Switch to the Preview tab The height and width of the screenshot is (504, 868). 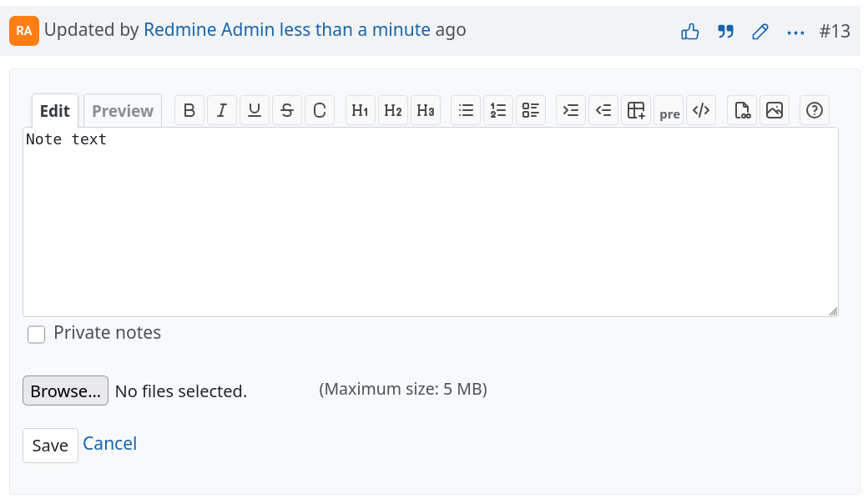123,111
